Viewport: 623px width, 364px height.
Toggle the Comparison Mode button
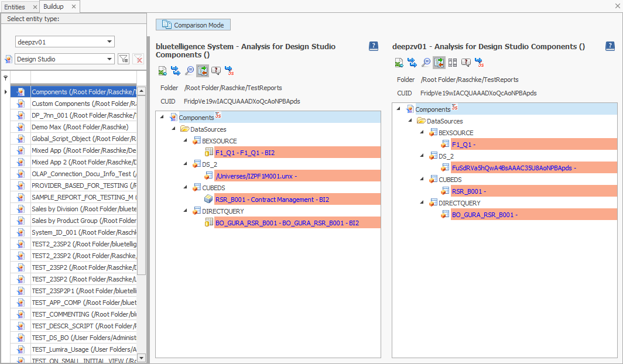[x=193, y=25]
